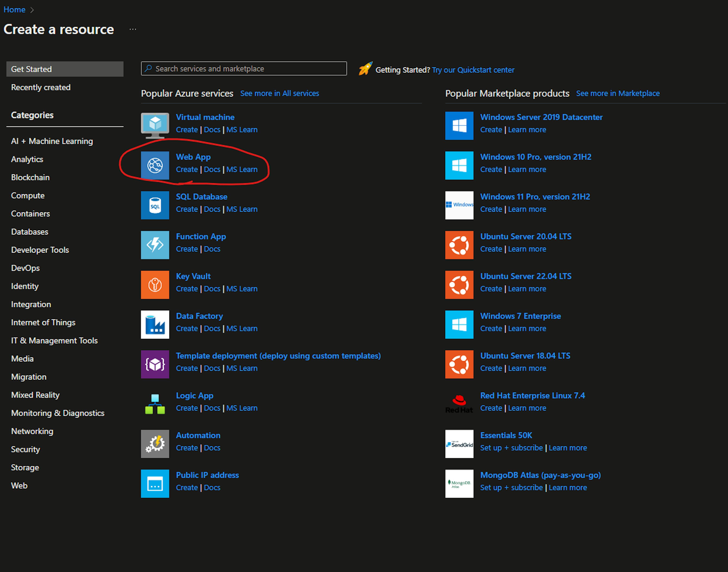Open the Public IP address icon
The width and height of the screenshot is (728, 572).
tap(155, 484)
